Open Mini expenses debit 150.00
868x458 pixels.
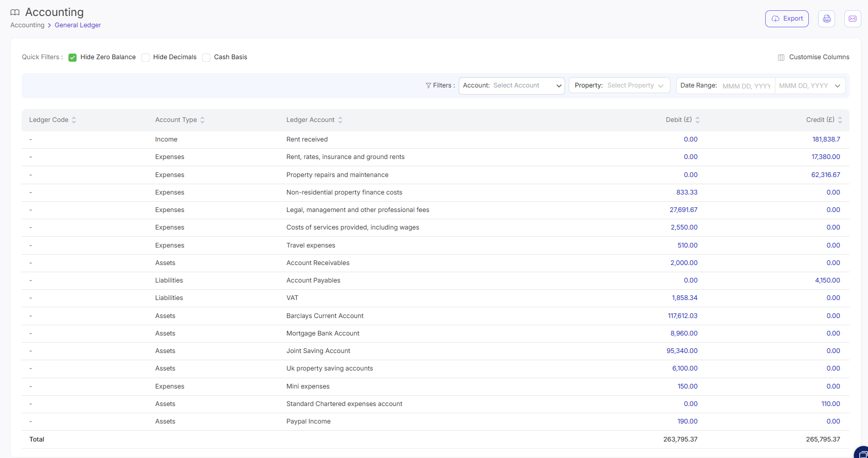click(x=688, y=386)
